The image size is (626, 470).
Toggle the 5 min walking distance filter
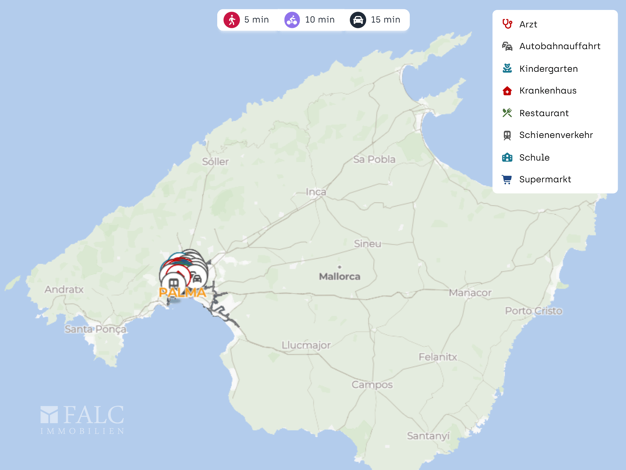(x=246, y=20)
